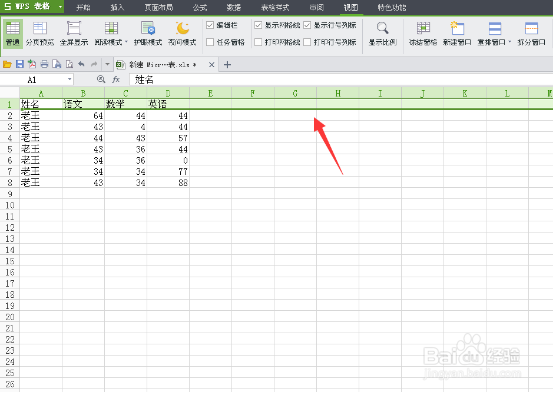This screenshot has height=393, width=553.
Task: Uncheck 显示行号列标 (show row and column headers)
Action: (307, 25)
